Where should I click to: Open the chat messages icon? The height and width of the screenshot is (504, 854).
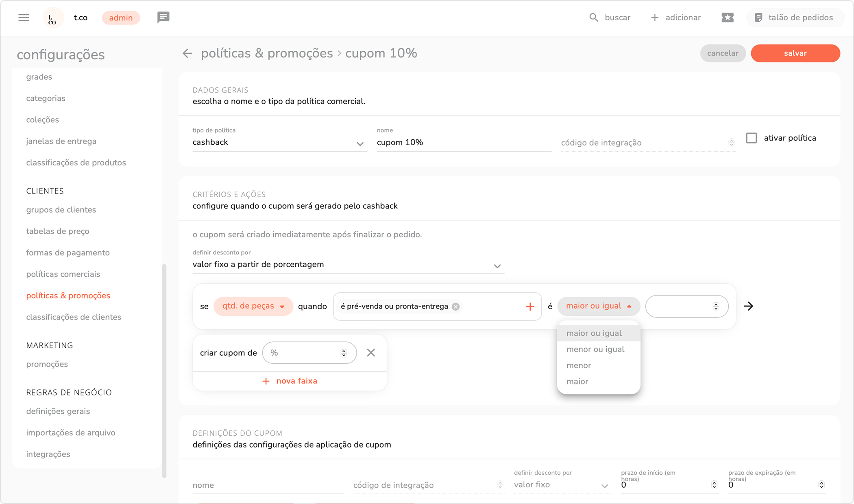(x=163, y=17)
